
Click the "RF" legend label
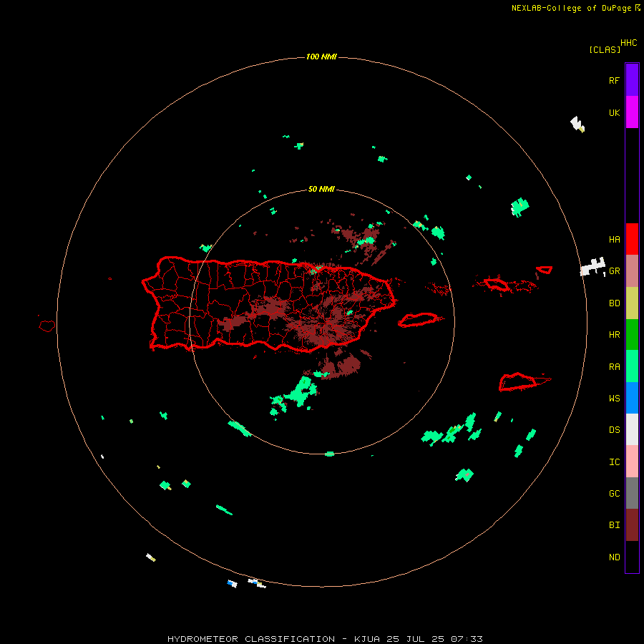(614, 80)
